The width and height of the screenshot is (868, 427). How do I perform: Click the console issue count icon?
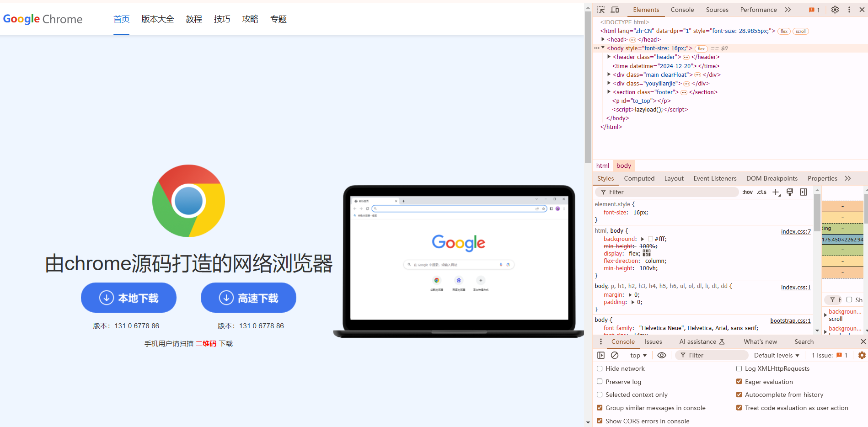coord(839,355)
